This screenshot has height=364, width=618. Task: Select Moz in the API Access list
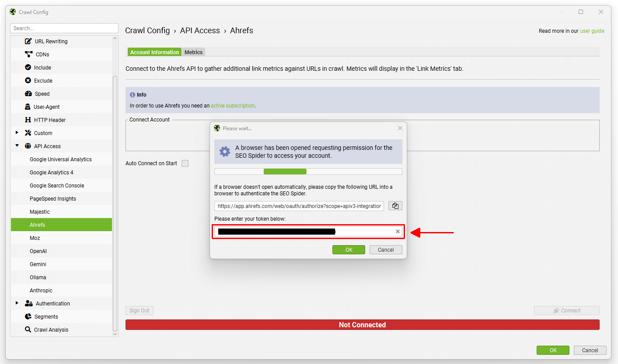[35, 238]
